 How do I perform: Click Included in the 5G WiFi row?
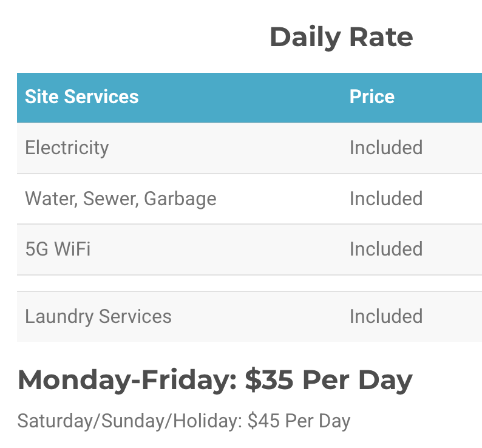pos(385,249)
